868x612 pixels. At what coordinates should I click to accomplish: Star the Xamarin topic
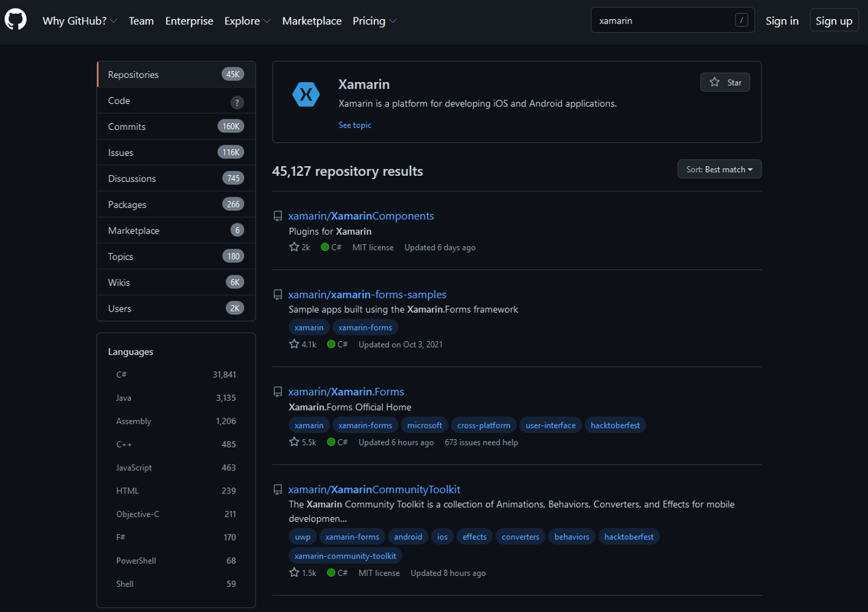tap(725, 83)
